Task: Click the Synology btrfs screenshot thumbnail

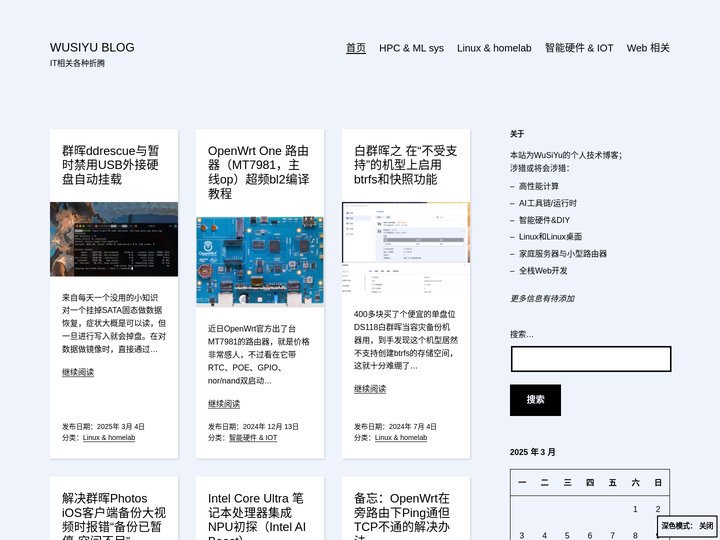Action: pos(406,248)
